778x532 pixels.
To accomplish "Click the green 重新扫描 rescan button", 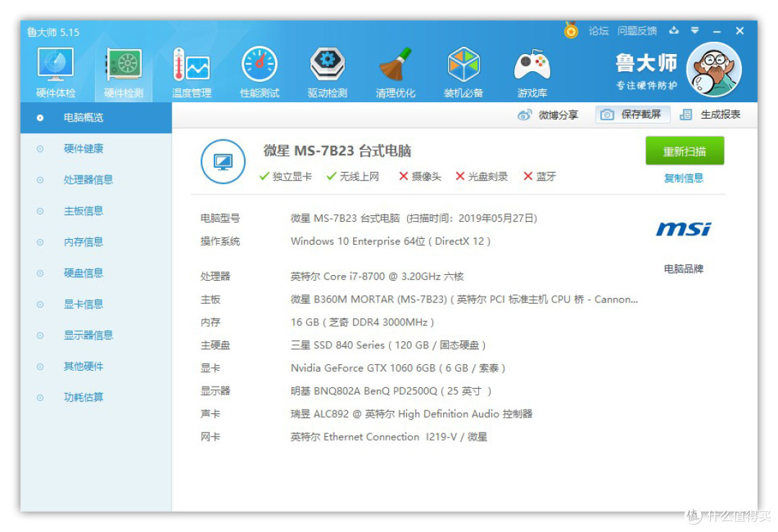I will 685,150.
